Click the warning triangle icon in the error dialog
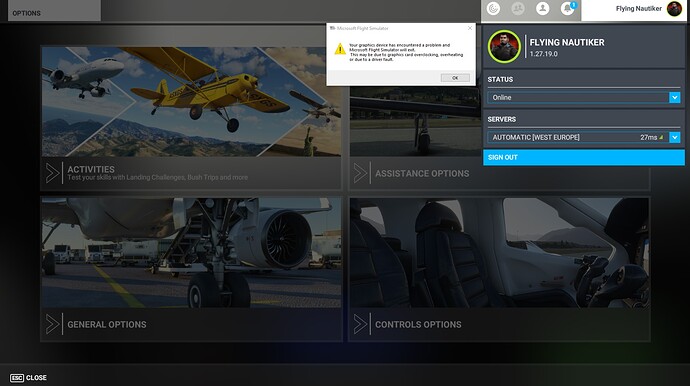The image size is (690, 386). click(x=340, y=49)
